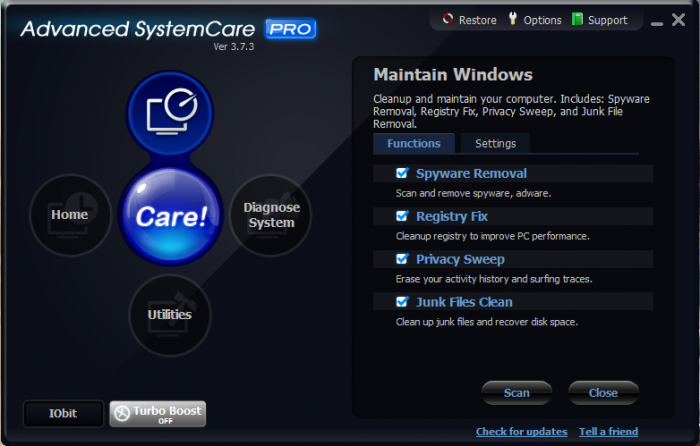The width and height of the screenshot is (700, 446).
Task: Open the Options menu item
Action: pyautogui.click(x=542, y=20)
